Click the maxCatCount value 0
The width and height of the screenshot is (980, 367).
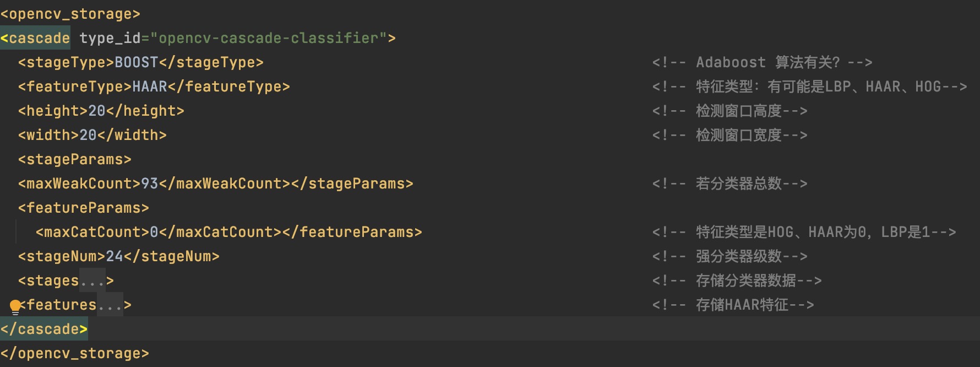[x=154, y=233]
